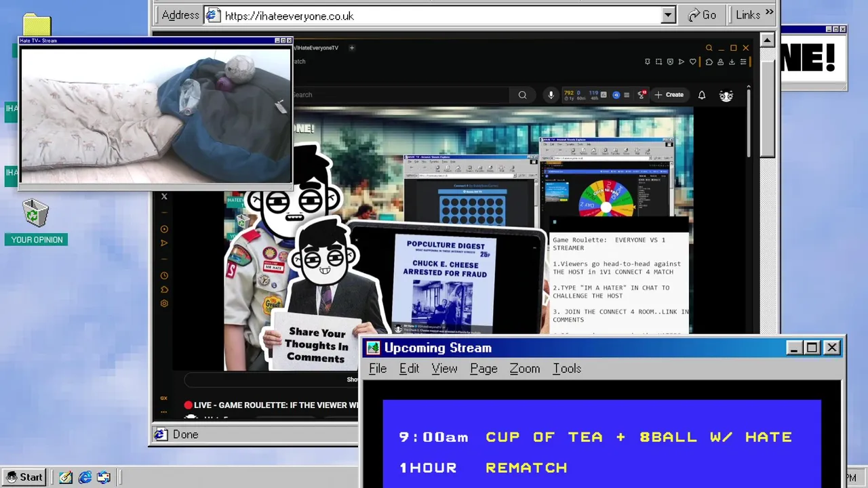Open File menu in Upcoming Stream window
Viewport: 868px width, 488px height.
click(x=378, y=369)
